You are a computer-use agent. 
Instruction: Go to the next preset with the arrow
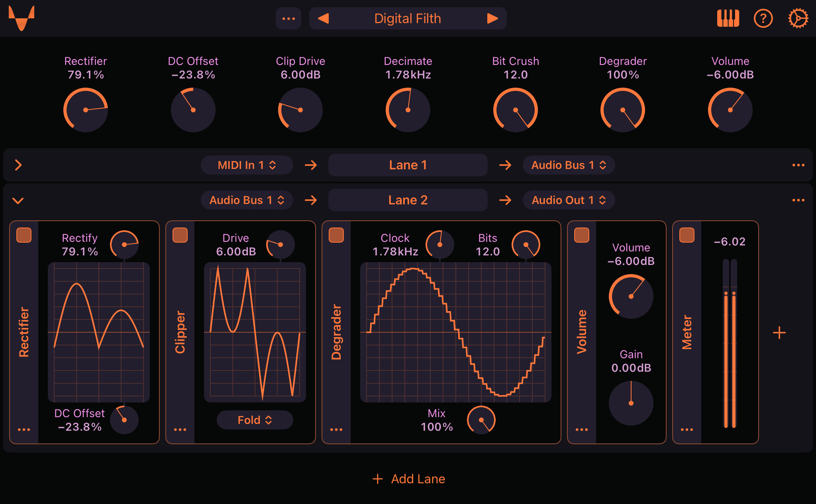click(x=492, y=18)
